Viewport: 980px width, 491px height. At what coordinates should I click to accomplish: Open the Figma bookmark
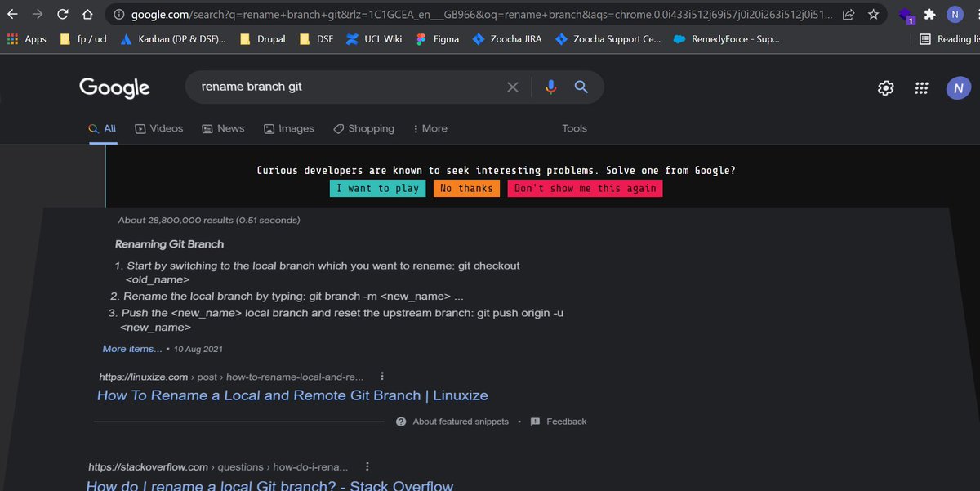(x=437, y=38)
